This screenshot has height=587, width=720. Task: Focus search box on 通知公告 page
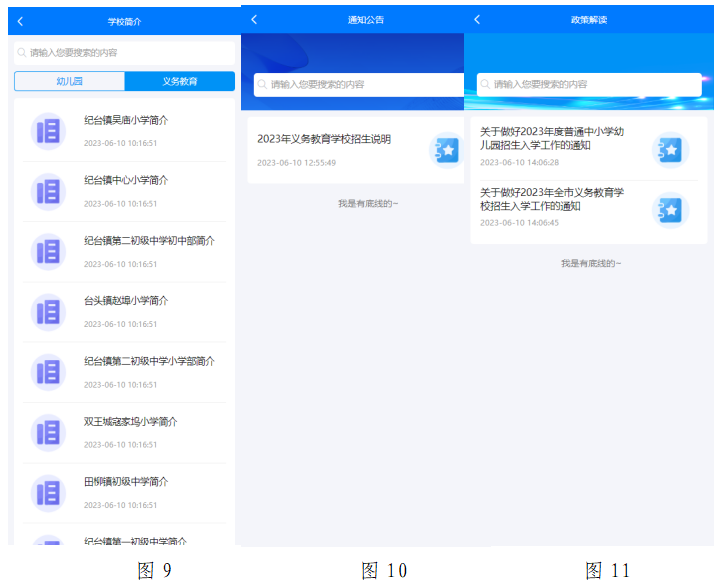tap(355, 85)
